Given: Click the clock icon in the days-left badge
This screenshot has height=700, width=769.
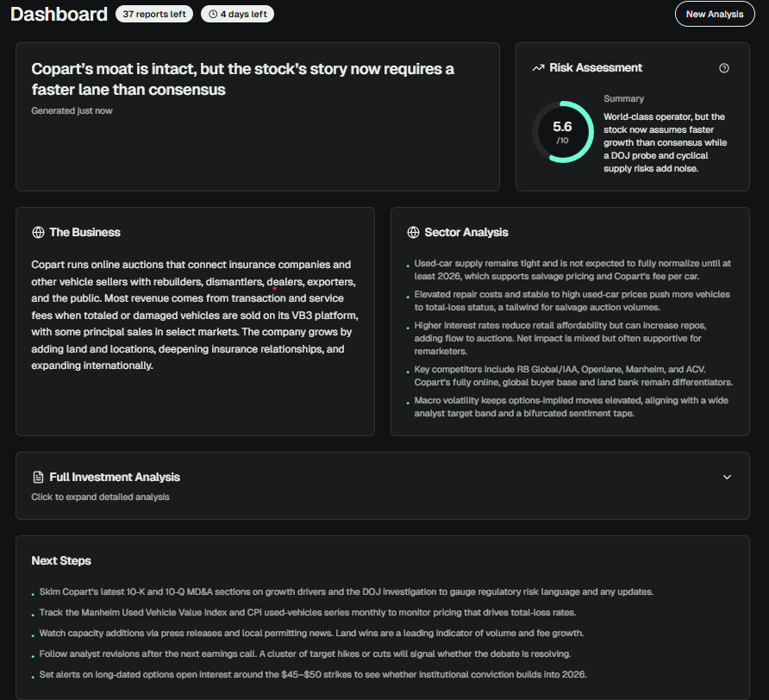Looking at the screenshot, I should click(x=213, y=15).
